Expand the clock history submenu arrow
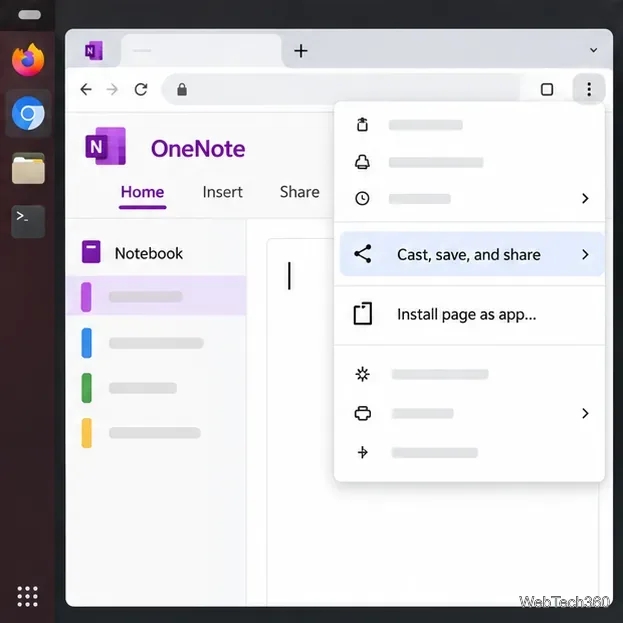The image size is (623, 623). click(585, 198)
